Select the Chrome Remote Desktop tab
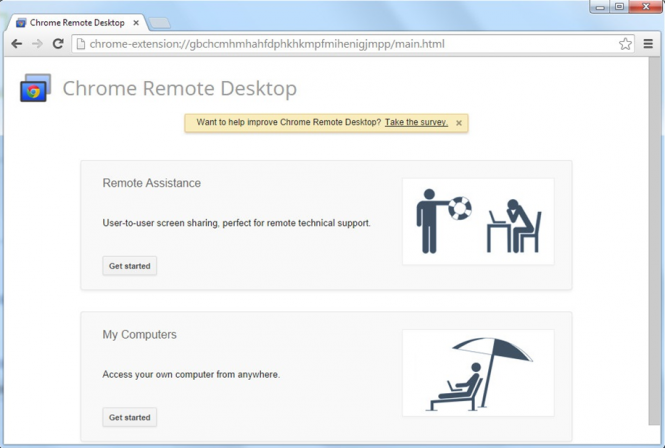This screenshot has width=665, height=448. pyautogui.click(x=75, y=22)
